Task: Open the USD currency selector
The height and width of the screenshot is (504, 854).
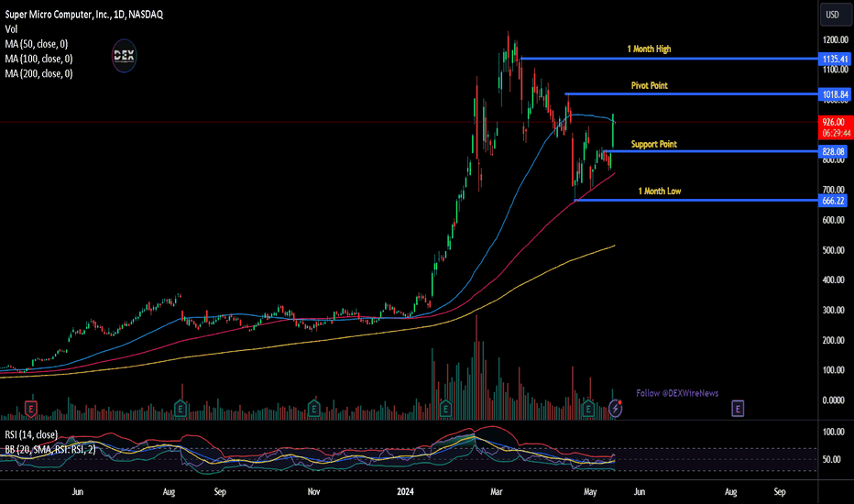Action: (836, 15)
